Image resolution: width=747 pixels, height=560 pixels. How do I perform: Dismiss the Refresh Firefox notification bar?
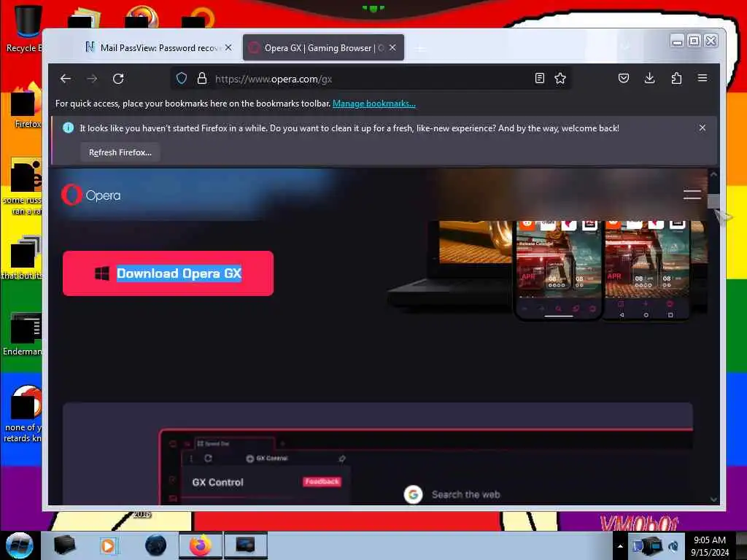[x=703, y=128]
